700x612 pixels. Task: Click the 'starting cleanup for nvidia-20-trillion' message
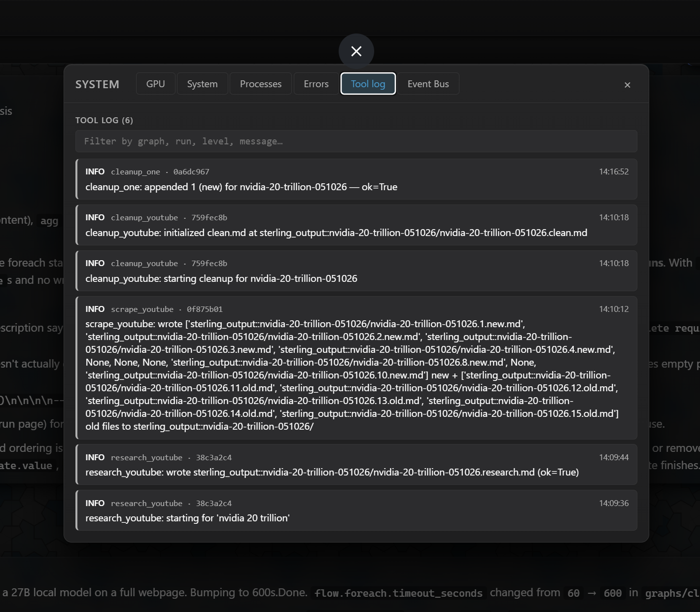pos(221,278)
